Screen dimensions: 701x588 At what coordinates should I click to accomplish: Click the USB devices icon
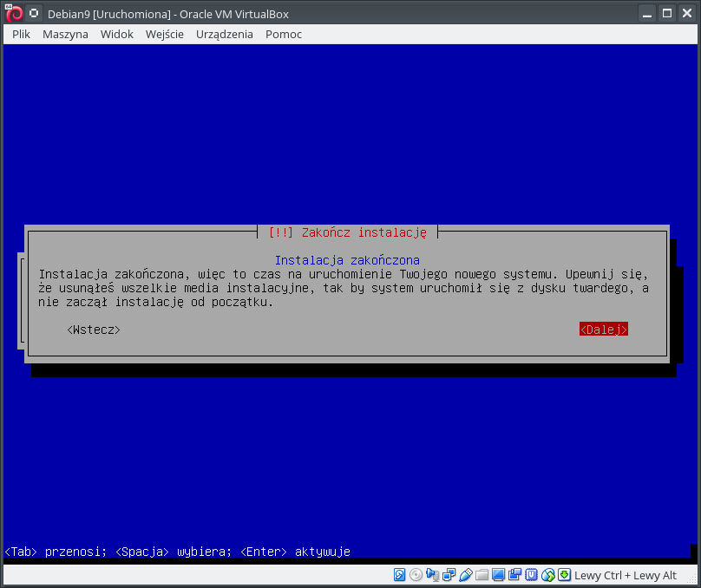pyautogui.click(x=466, y=575)
